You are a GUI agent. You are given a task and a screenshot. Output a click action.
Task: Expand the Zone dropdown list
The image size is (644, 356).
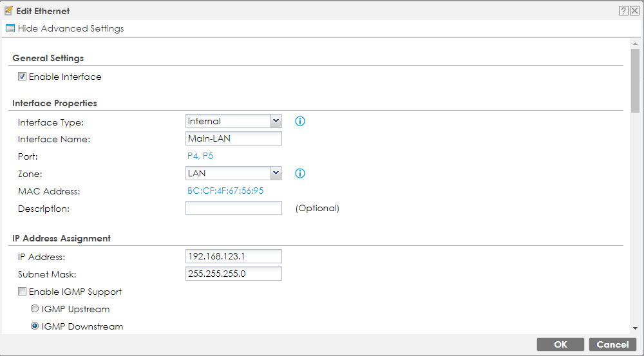point(276,173)
